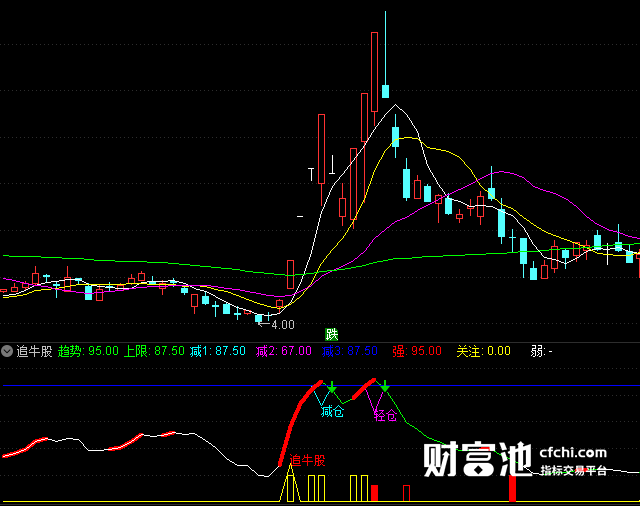Click the 追牛股 indicator name label
Image resolution: width=640 pixels, height=506 pixels.
click(34, 351)
